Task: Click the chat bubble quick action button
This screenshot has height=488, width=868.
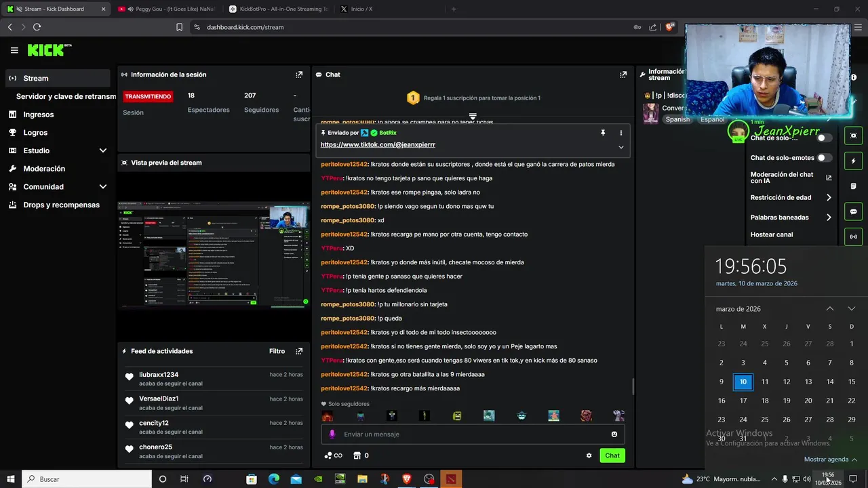Action: coord(853,211)
